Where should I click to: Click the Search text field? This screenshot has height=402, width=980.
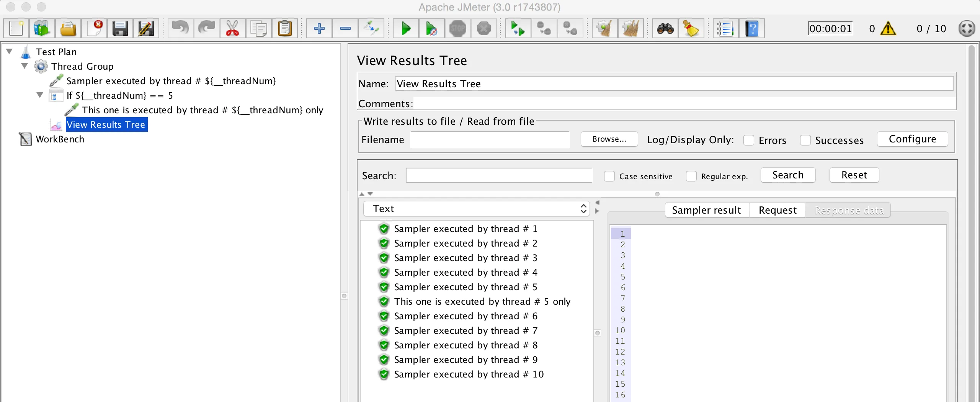[x=499, y=175]
